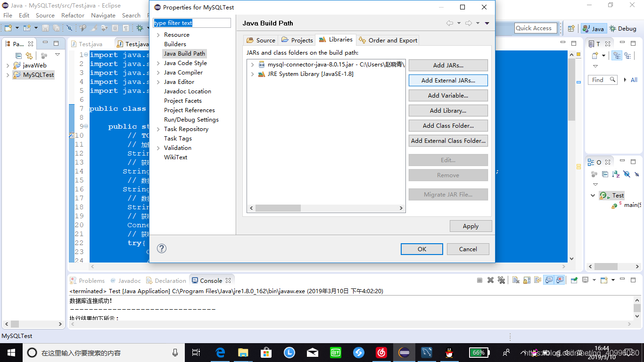Collapse the Test class in Outline
Image resolution: width=644 pixels, height=362 pixels.
coord(593,195)
